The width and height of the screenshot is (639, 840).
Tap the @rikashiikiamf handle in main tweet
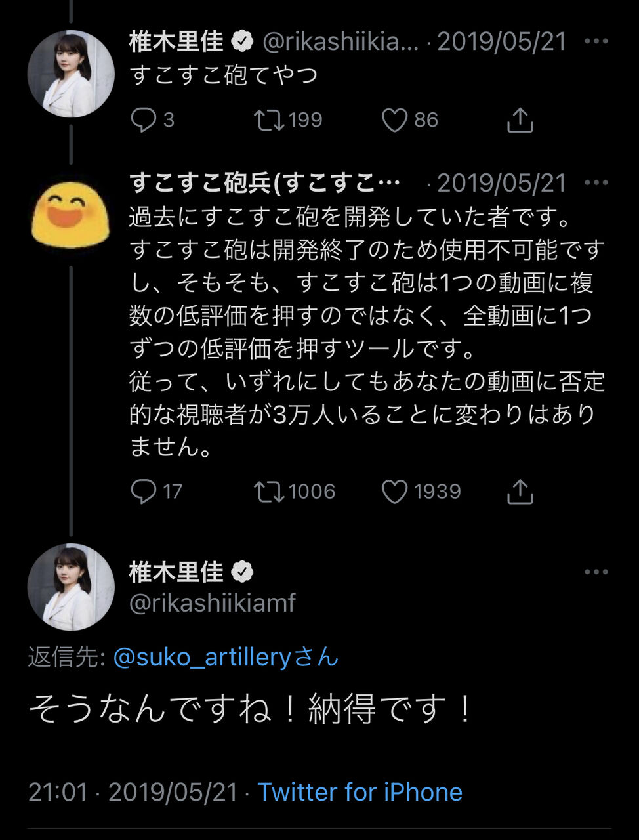click(x=213, y=602)
